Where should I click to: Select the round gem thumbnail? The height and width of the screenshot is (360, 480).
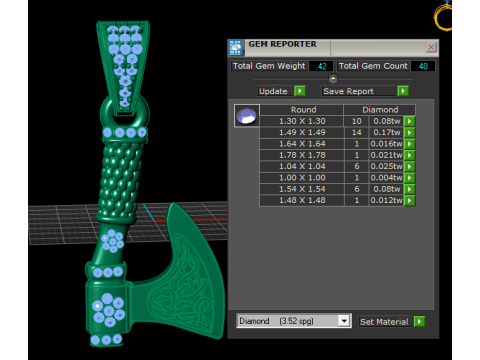coord(247,116)
